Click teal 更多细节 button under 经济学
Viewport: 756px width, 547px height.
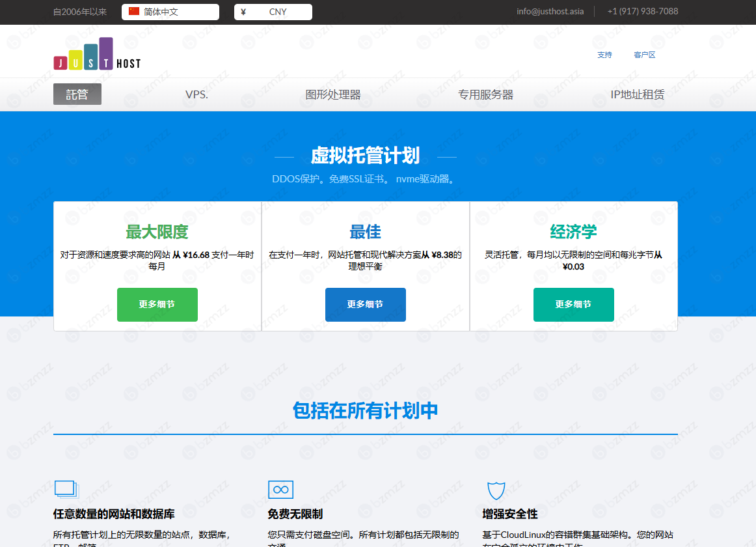click(574, 305)
